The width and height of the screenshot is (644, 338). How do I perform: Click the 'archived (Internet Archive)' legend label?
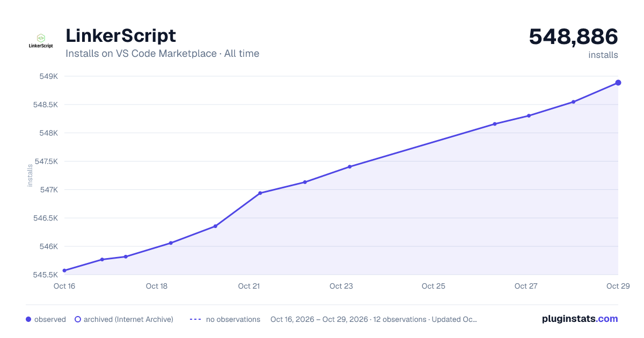(x=128, y=319)
